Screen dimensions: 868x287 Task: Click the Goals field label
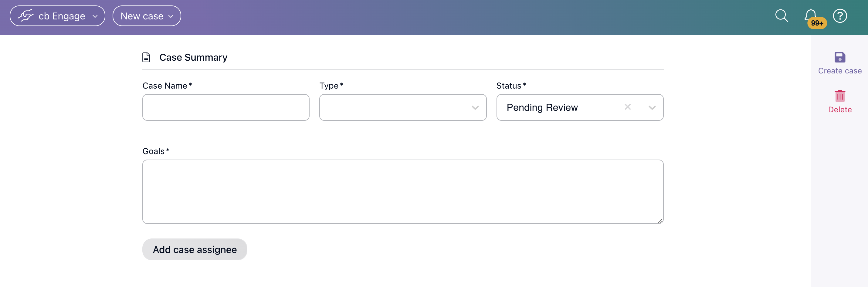(156, 151)
